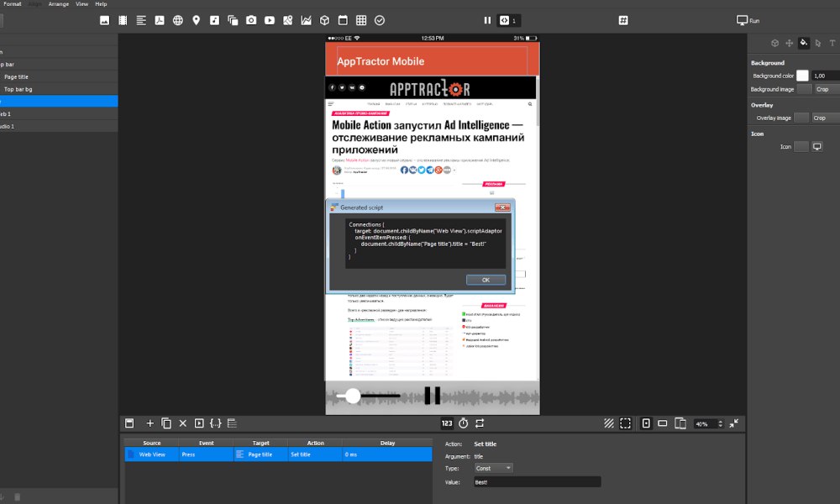The width and height of the screenshot is (840, 504).
Task: Open the 3D cube properties tab
Action: click(x=774, y=43)
